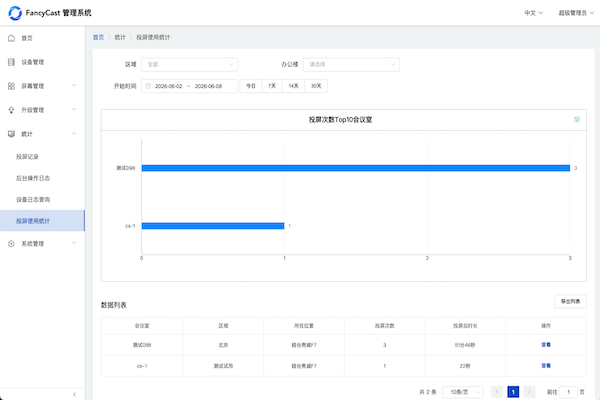Click the 投屏总时长 column header

pyautogui.click(x=465, y=326)
